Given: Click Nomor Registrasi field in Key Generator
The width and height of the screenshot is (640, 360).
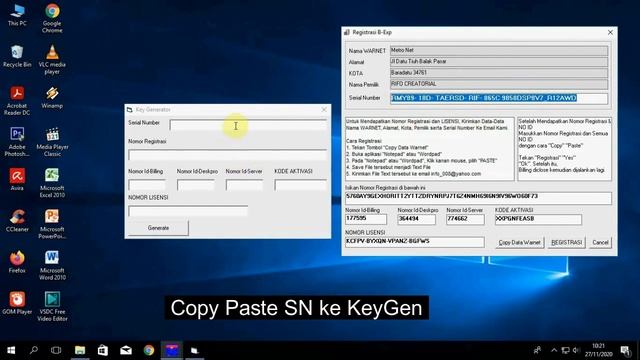Looking at the screenshot, I should tap(227, 155).
